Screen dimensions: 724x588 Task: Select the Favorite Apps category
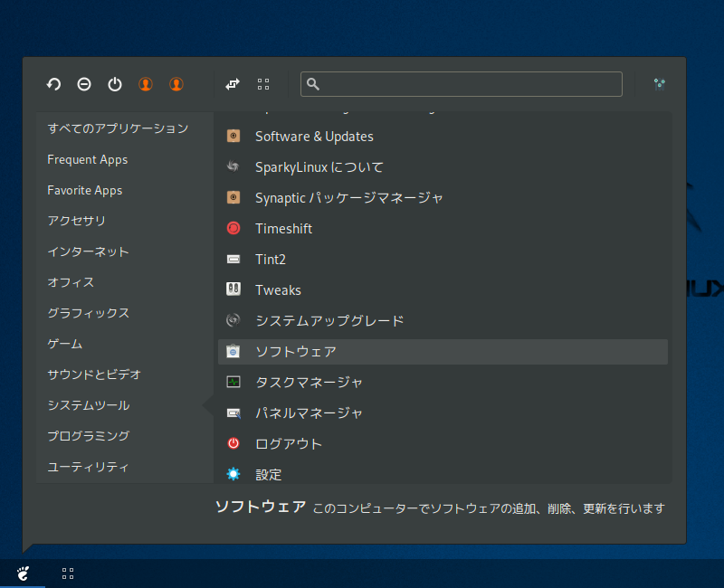[84, 190]
